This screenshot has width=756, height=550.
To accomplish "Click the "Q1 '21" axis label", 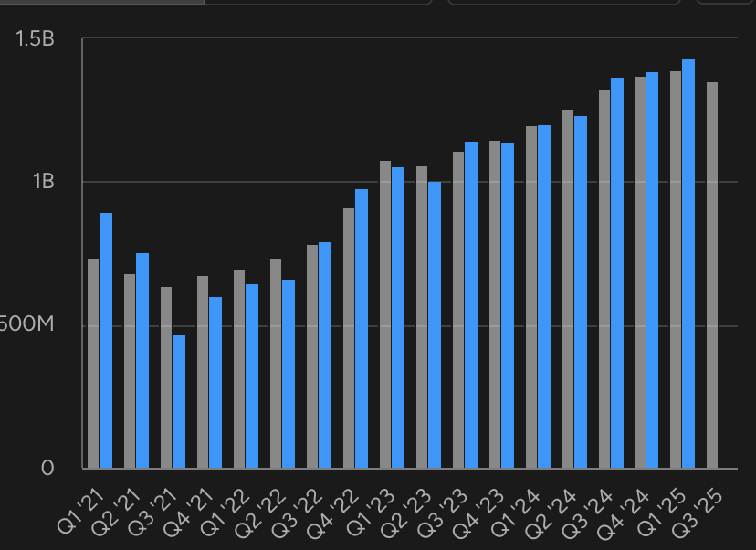I will [x=80, y=511].
